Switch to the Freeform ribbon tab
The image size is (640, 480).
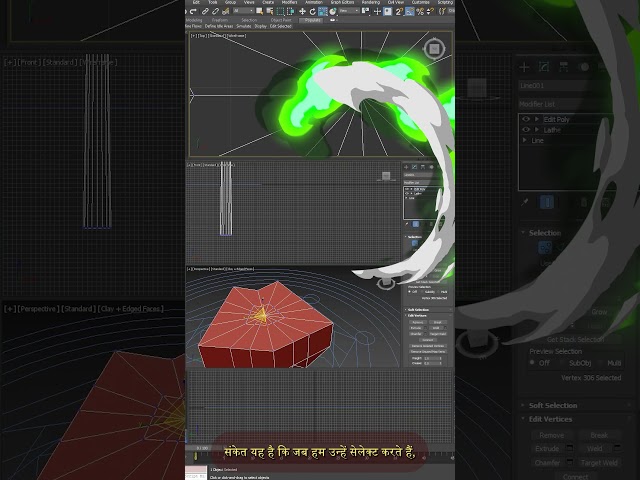click(x=220, y=20)
